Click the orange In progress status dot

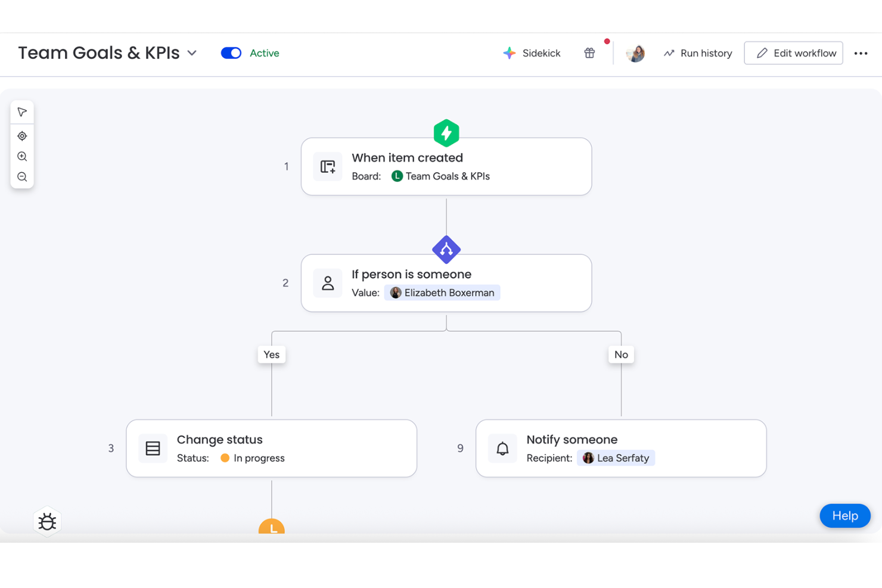(225, 458)
